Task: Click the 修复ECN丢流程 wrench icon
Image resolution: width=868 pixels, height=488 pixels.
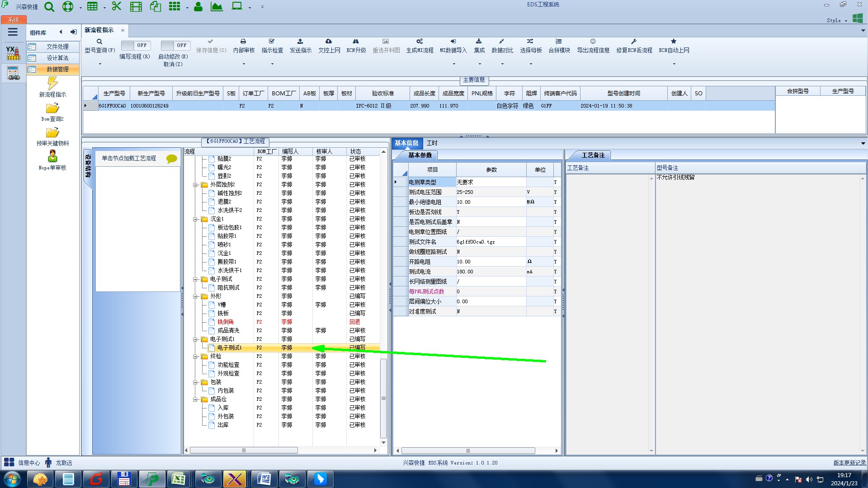Action: point(634,42)
